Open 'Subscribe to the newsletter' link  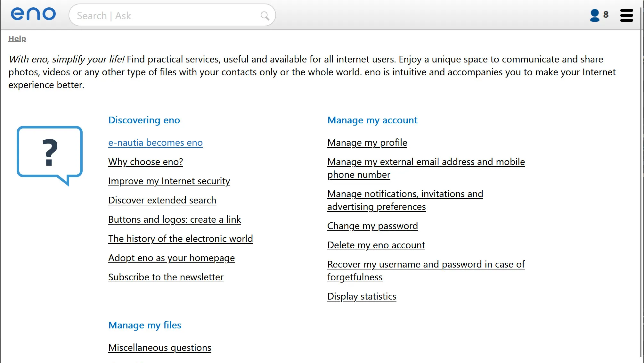click(166, 277)
